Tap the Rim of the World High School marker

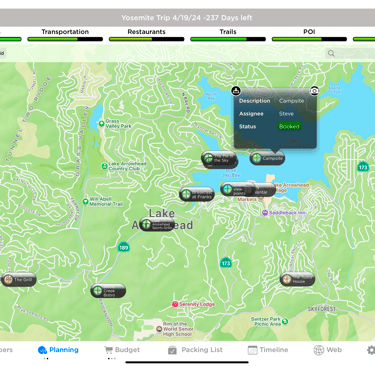[159, 329]
